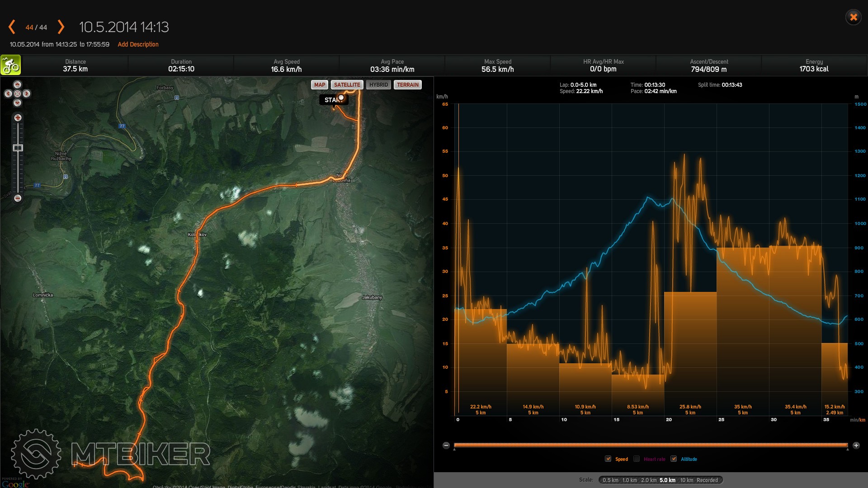Screen dimensions: 868x488
Task: Go to next workout arrow
Action: coord(61,27)
